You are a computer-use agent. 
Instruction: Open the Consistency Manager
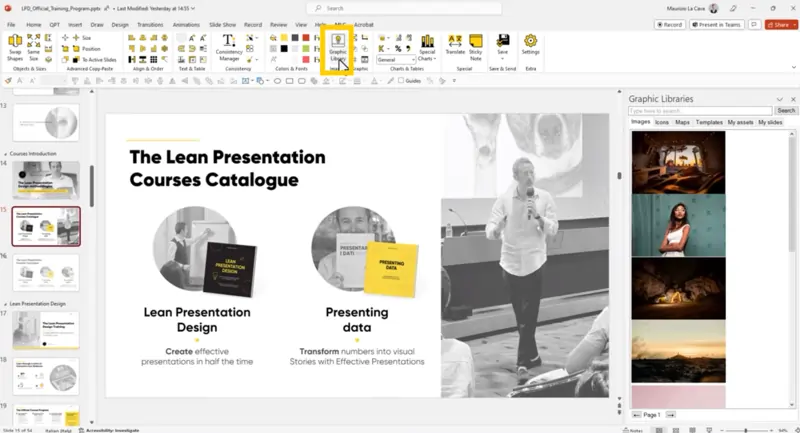tap(229, 47)
